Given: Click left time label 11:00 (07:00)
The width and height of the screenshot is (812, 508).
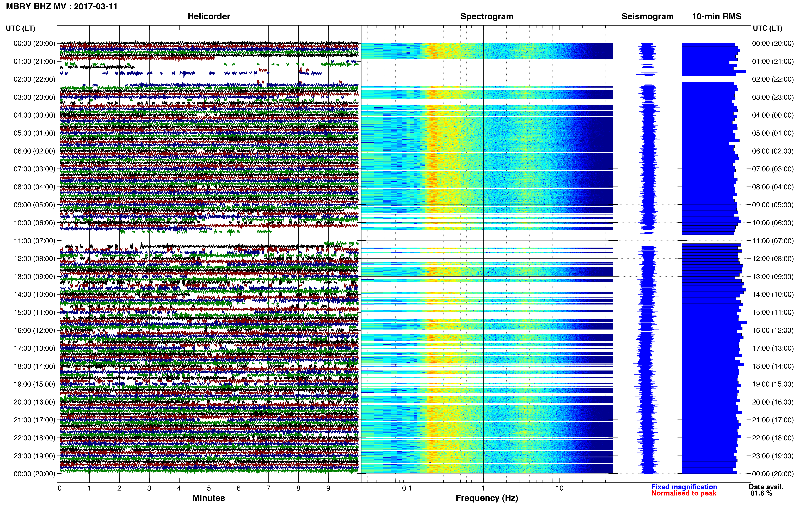Looking at the screenshot, I should click(x=34, y=241).
